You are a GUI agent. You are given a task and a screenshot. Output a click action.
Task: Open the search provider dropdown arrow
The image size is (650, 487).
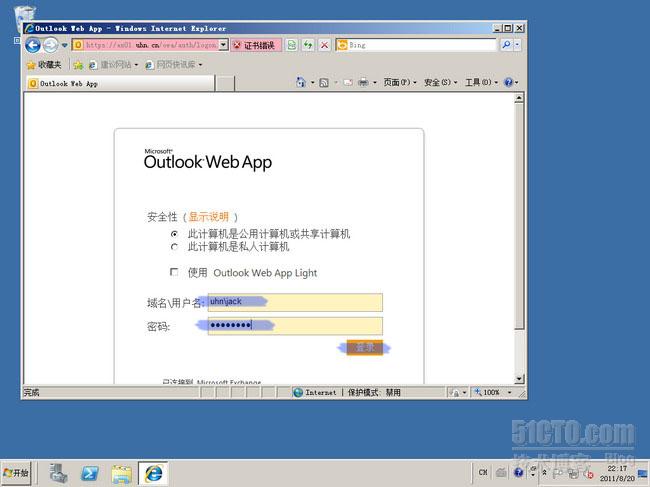tap(517, 45)
